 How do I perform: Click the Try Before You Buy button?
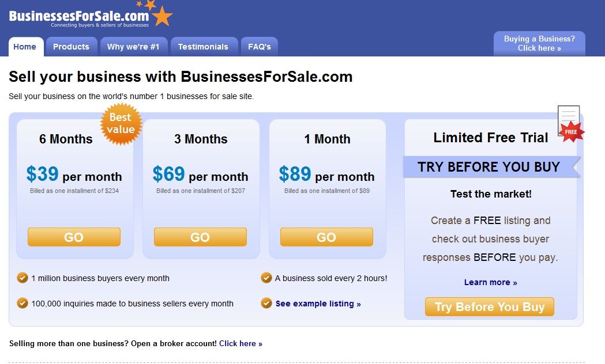[490, 306]
